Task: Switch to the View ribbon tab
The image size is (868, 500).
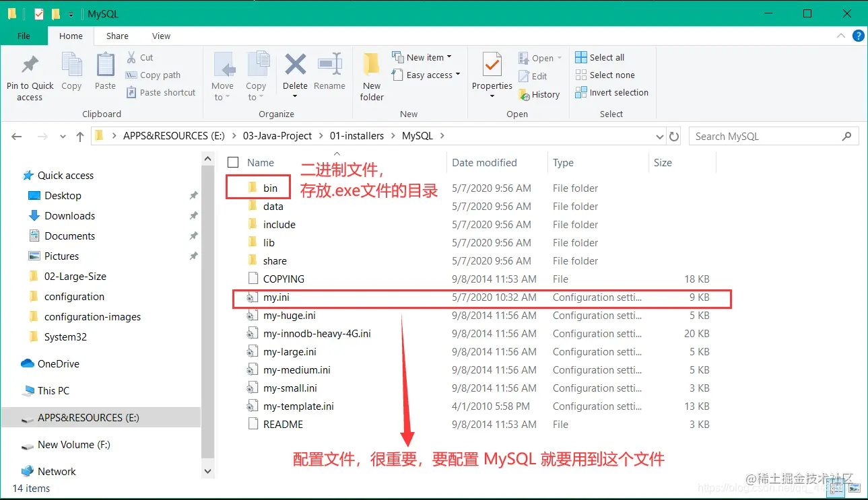Action: (161, 36)
